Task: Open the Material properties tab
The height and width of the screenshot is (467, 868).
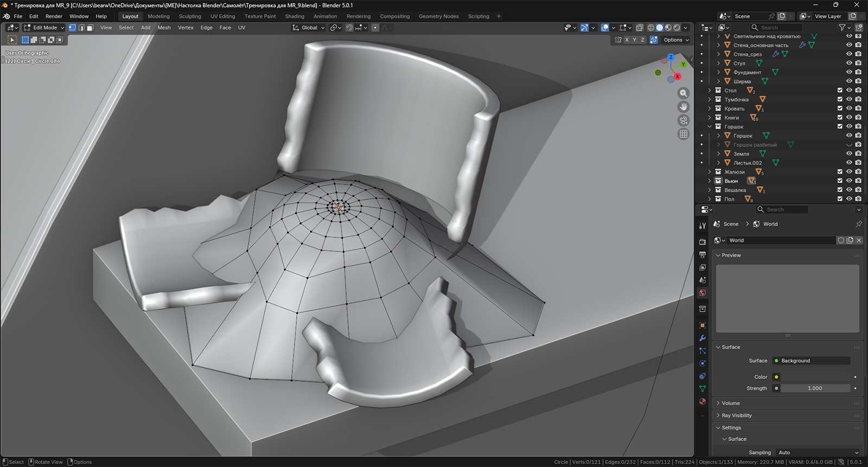Action: point(703,401)
